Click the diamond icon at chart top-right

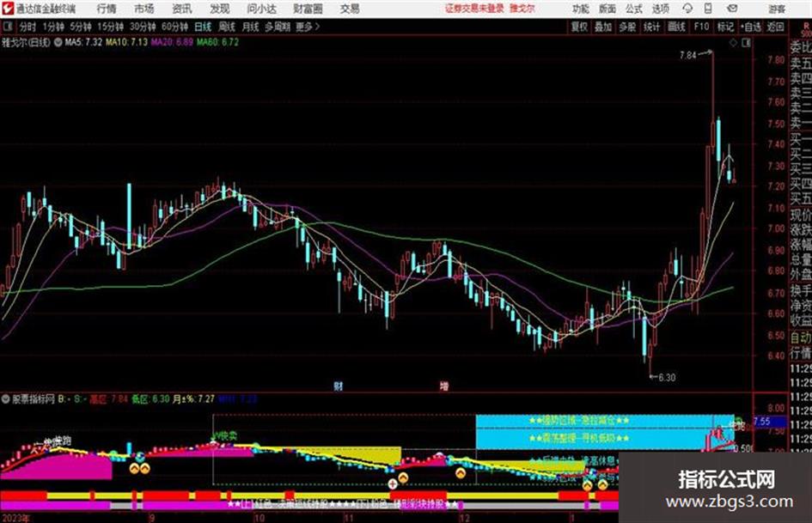point(733,43)
